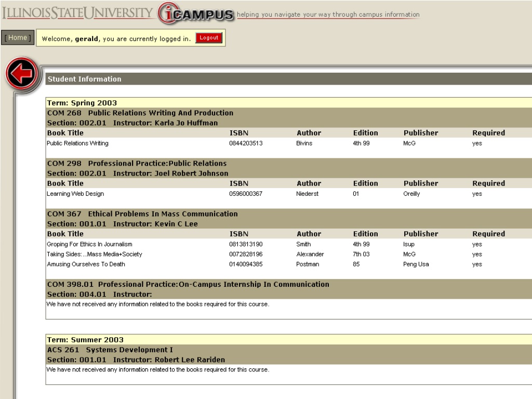Viewport: 532px width, 399px height.
Task: Click the red back arrow icon
Action: click(21, 74)
